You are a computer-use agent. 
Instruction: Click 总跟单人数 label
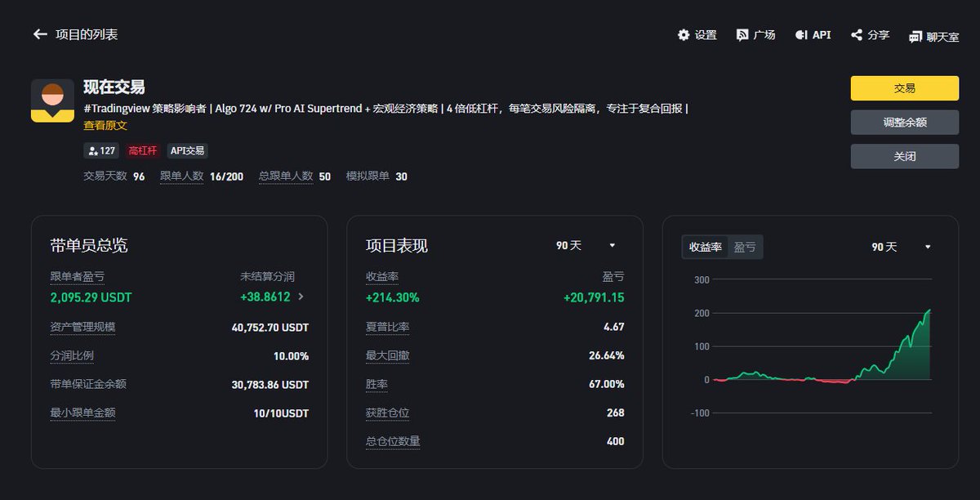tap(286, 176)
